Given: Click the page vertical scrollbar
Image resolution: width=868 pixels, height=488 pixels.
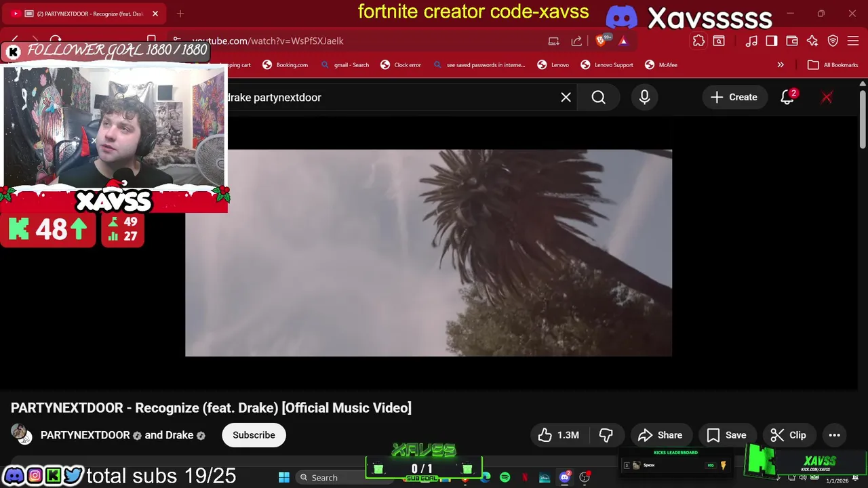Looking at the screenshot, I should [x=863, y=118].
